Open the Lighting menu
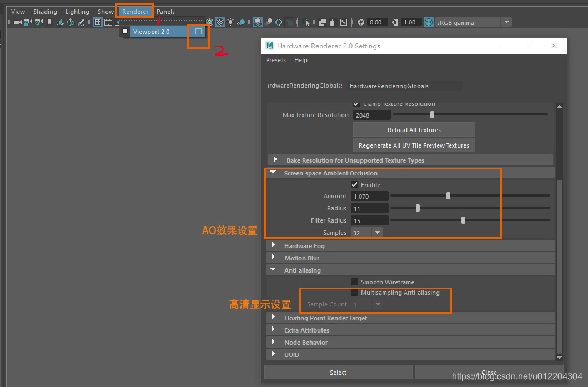This screenshot has width=588, height=387. tap(77, 12)
